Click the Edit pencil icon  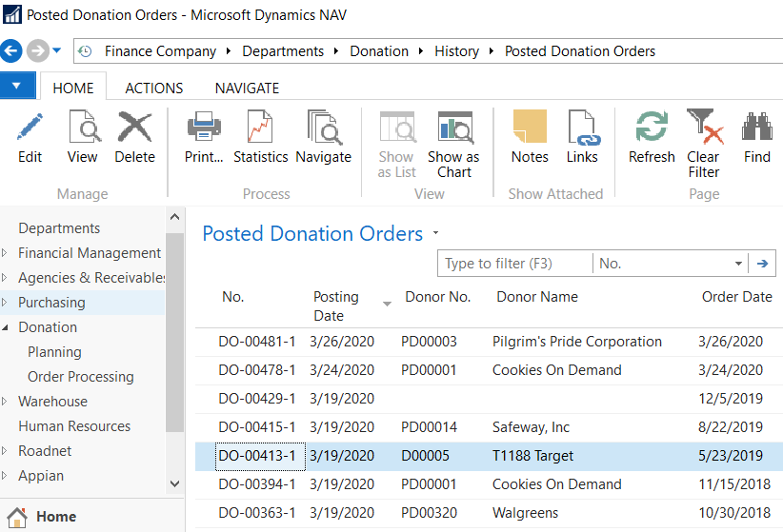pyautogui.click(x=30, y=128)
